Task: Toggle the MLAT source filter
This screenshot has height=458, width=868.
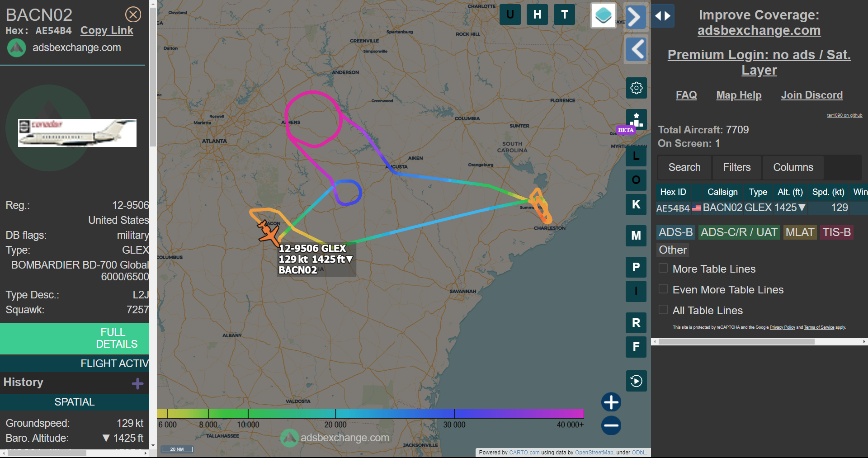Action: pos(800,232)
